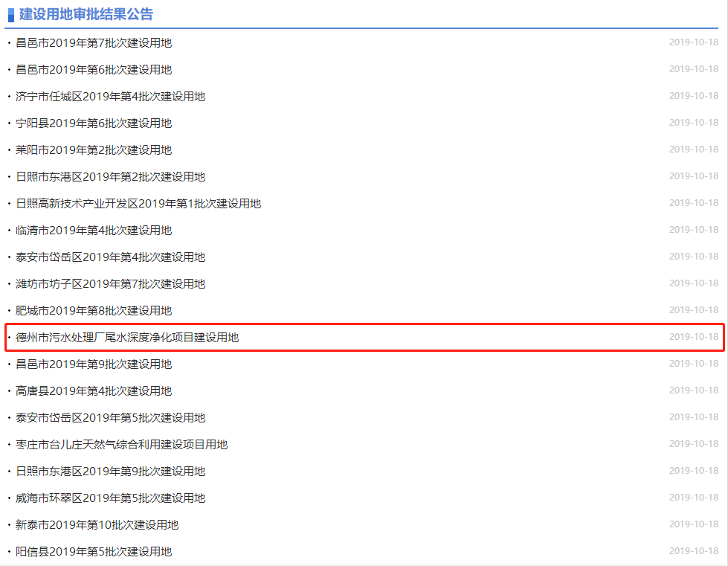
Task: Open 肥城市2019年第8批次建设用地
Action: point(94,311)
